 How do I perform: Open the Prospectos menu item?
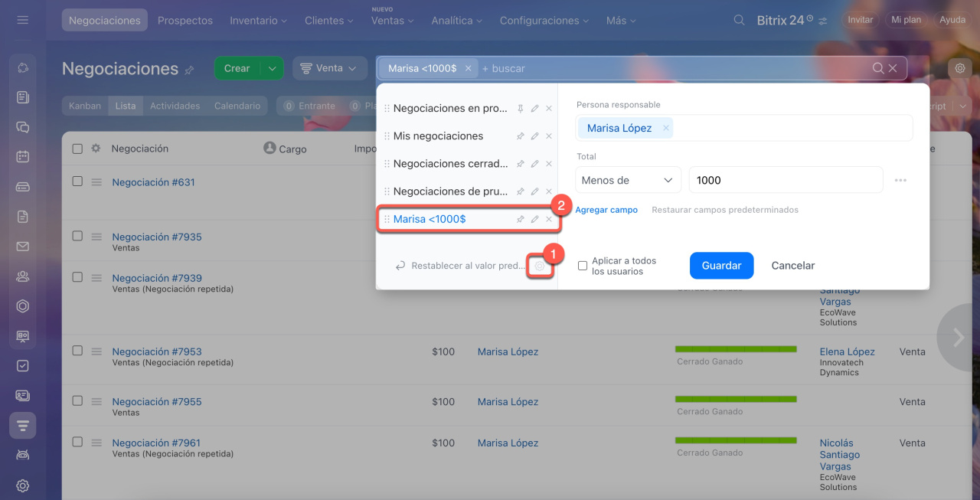185,21
